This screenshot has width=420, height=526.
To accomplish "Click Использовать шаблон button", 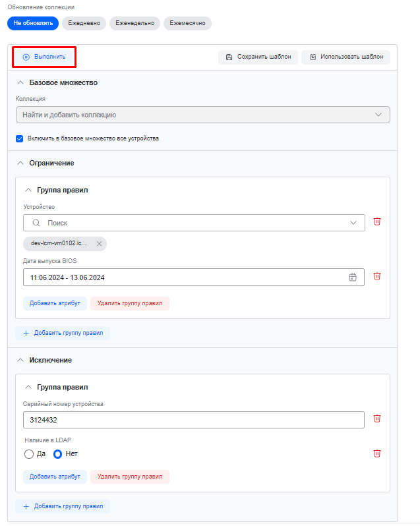I will 345,57.
